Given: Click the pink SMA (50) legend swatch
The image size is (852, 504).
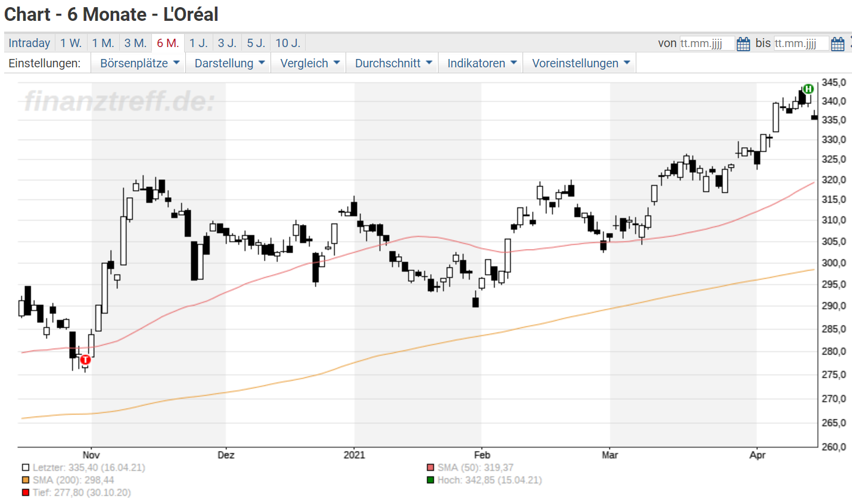Looking at the screenshot, I should click(x=431, y=468).
